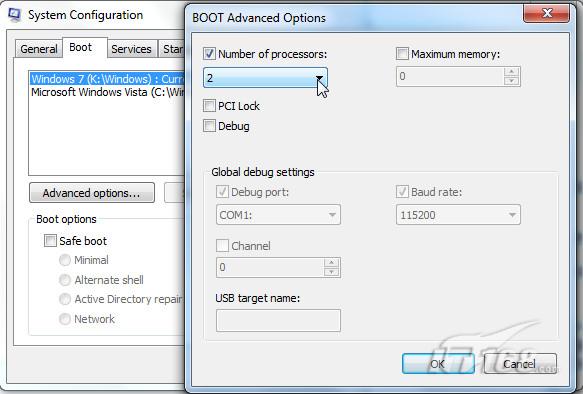Enable the Debug checkbox
The height and width of the screenshot is (394, 583).
[x=209, y=126]
